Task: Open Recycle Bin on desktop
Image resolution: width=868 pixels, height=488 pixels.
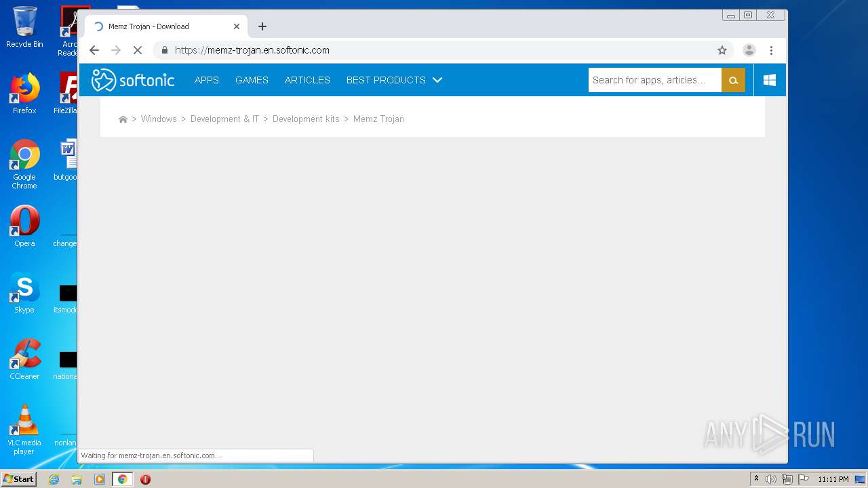Action: 24,27
